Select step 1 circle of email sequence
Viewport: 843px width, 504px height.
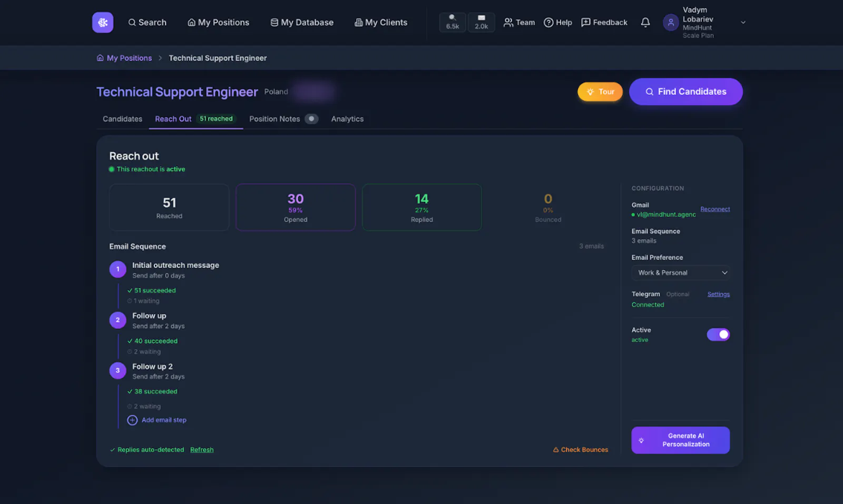117,269
